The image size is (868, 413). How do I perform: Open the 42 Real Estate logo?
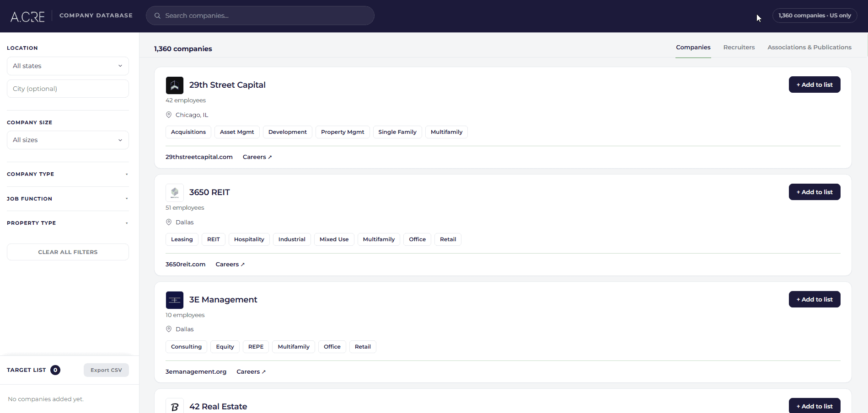click(175, 406)
